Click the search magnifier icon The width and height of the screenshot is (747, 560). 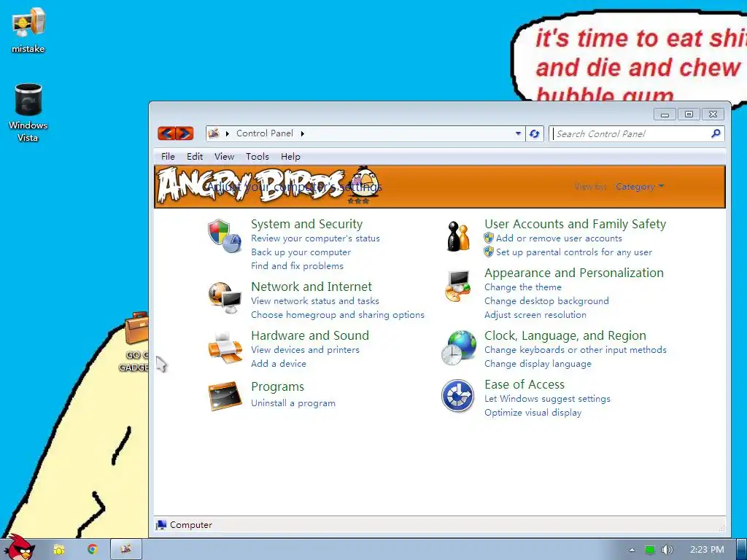point(716,134)
